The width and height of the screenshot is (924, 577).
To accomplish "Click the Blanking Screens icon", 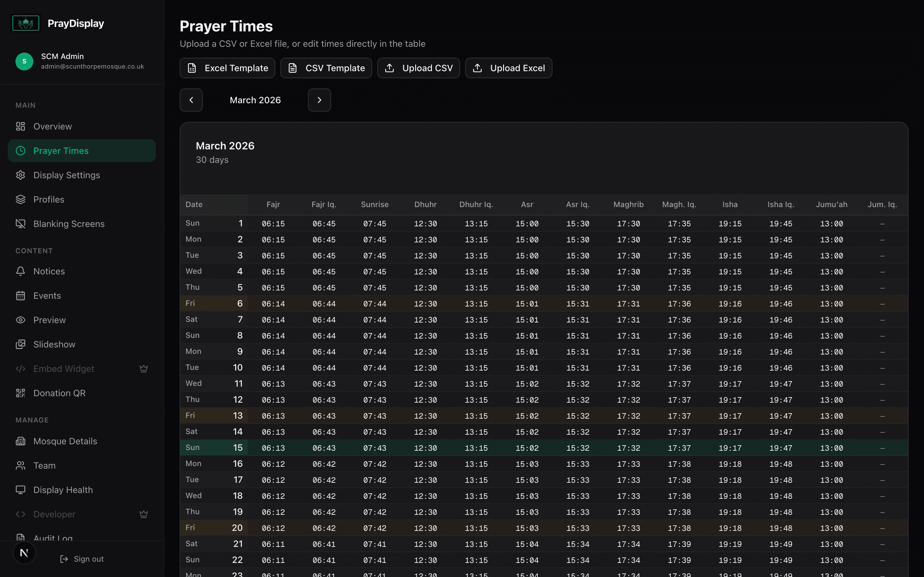I will pyautogui.click(x=21, y=224).
